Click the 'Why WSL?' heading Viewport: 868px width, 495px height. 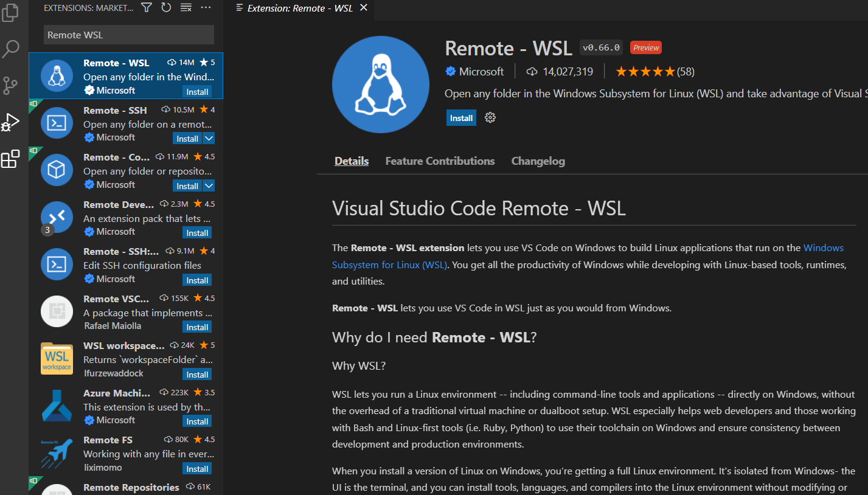[359, 365]
